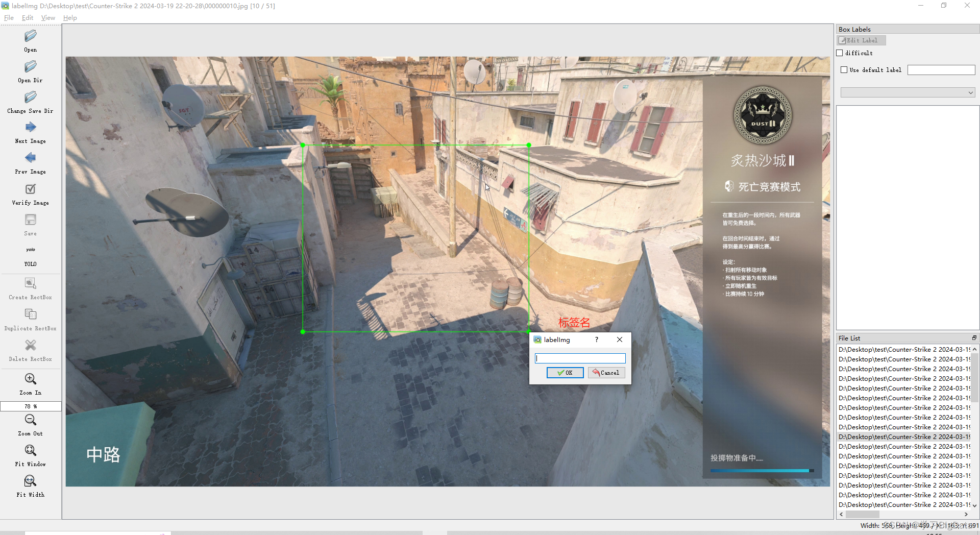
Task: Open the View menu
Action: click(x=48, y=18)
